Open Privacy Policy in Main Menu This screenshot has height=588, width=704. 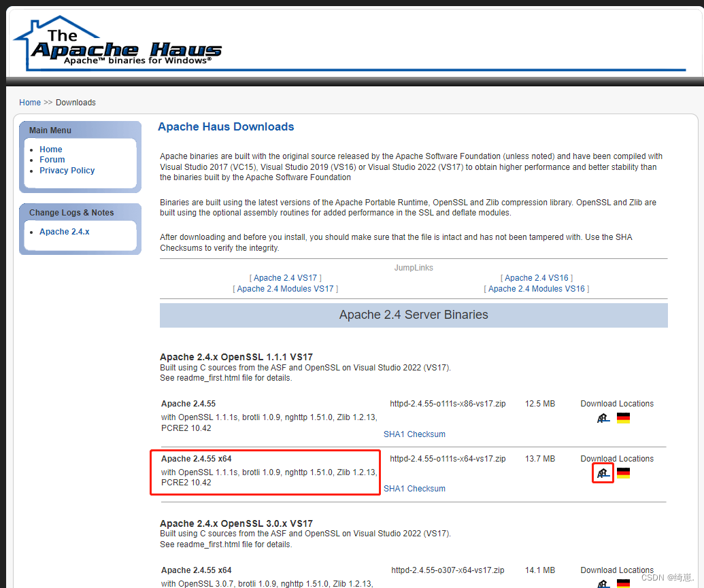tap(67, 170)
